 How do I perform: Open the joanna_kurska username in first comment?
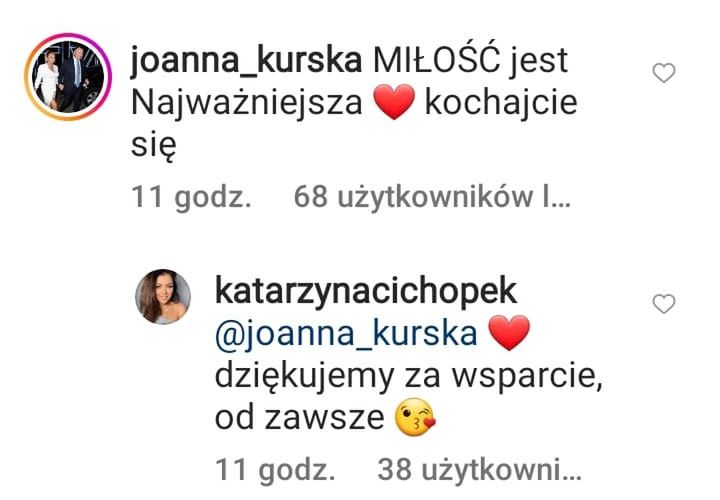[x=246, y=61]
